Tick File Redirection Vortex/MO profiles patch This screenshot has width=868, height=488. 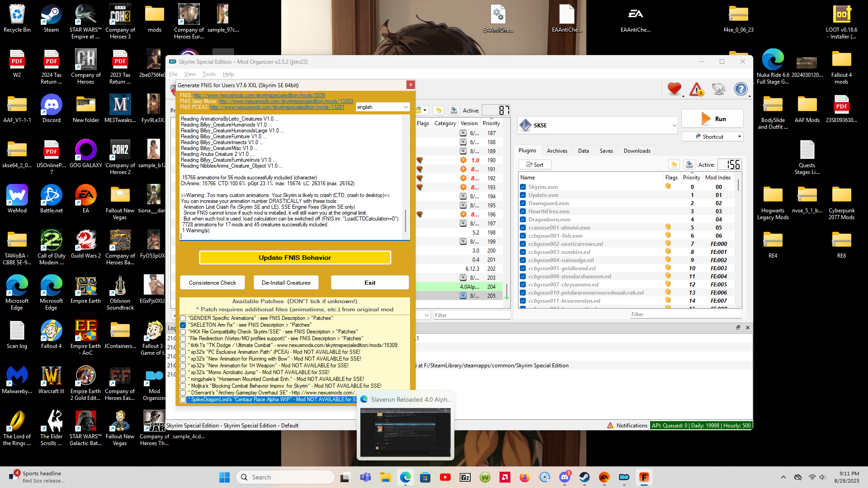point(183,339)
